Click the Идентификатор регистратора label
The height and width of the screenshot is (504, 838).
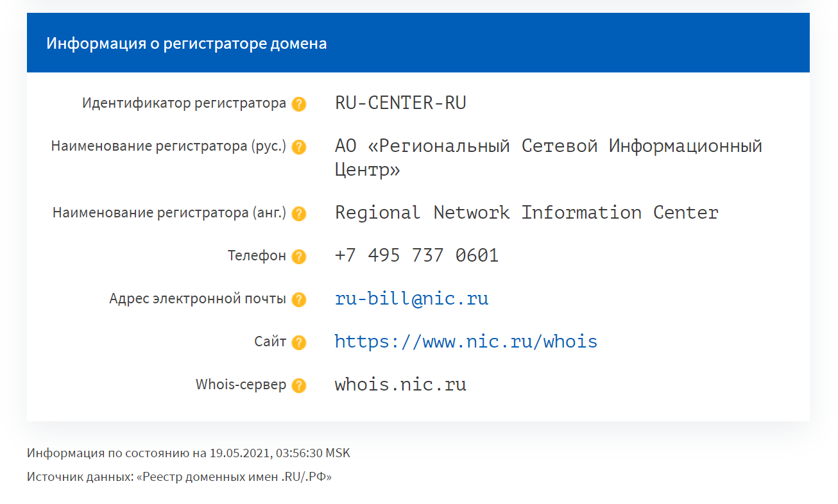pos(184,103)
